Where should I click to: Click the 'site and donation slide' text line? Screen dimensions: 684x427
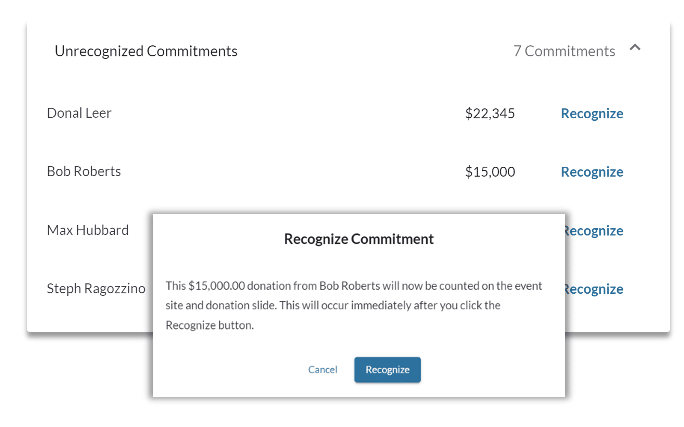point(333,305)
